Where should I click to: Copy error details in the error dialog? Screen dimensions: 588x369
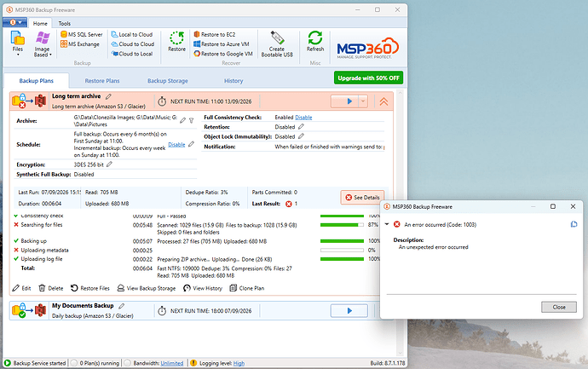click(x=574, y=224)
